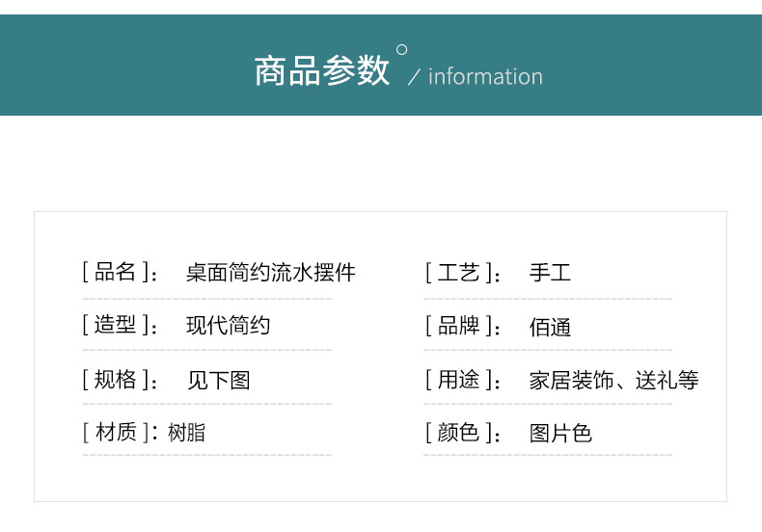Click the 商品参数 header title
The height and width of the screenshot is (532, 762).
(x=321, y=72)
